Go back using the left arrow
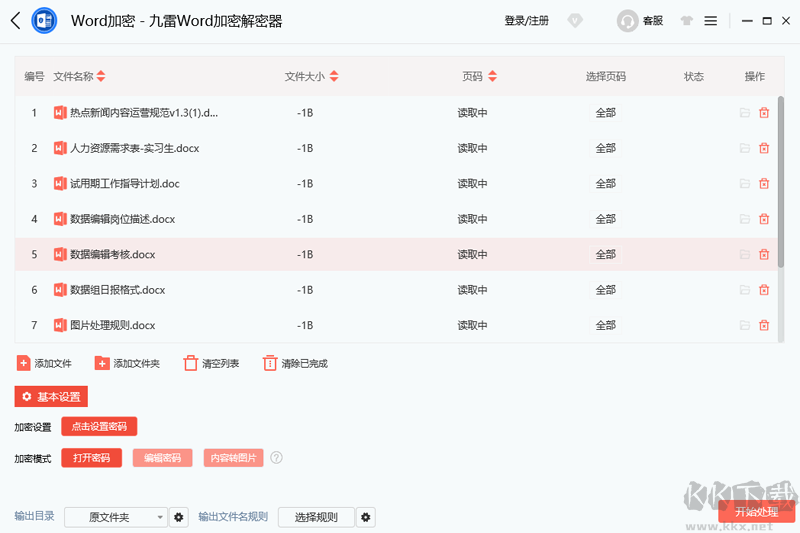The height and width of the screenshot is (533, 800). [x=15, y=21]
